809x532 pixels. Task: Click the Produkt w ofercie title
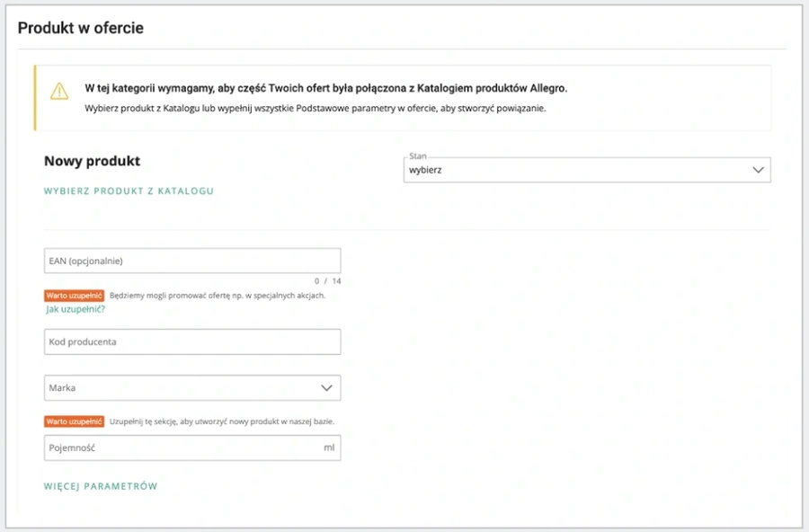coord(81,28)
